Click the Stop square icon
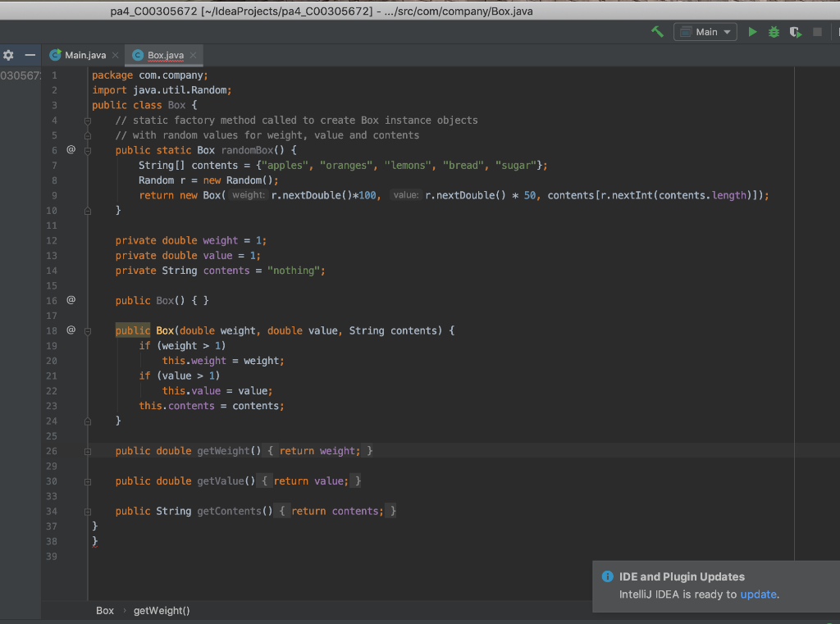 (817, 32)
